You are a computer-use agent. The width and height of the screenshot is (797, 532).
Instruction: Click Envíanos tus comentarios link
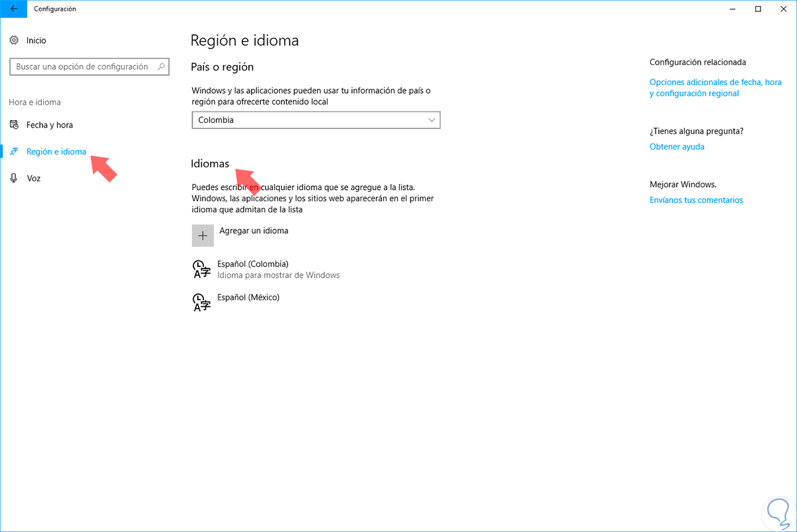696,200
